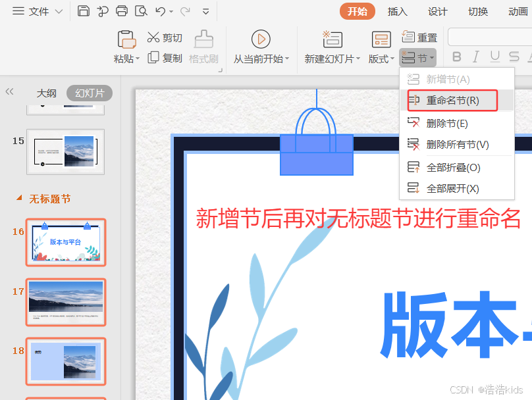The width and height of the screenshot is (532, 400).
Task: Select slide 15 thumbnail
Action: pyautogui.click(x=65, y=152)
